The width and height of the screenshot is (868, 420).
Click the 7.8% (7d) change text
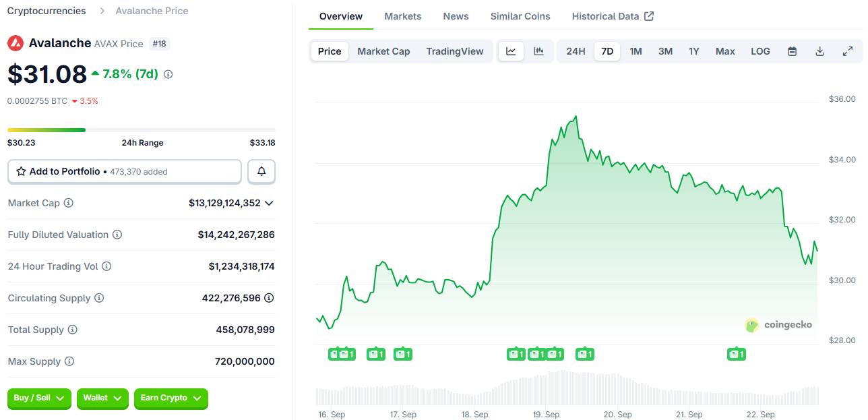130,74
